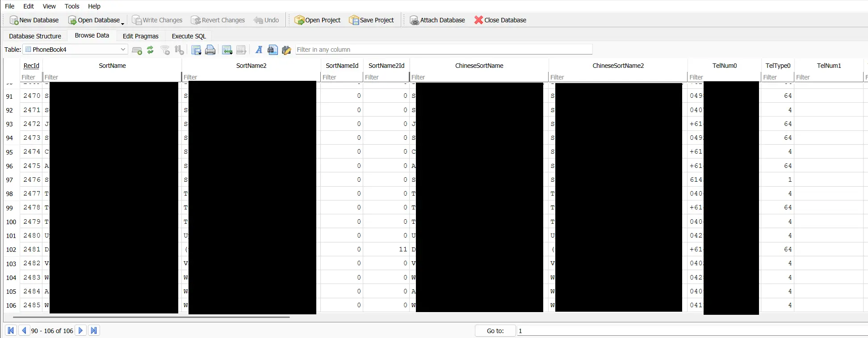This screenshot has width=868, height=338.
Task: Click the Open Project button
Action: (318, 20)
